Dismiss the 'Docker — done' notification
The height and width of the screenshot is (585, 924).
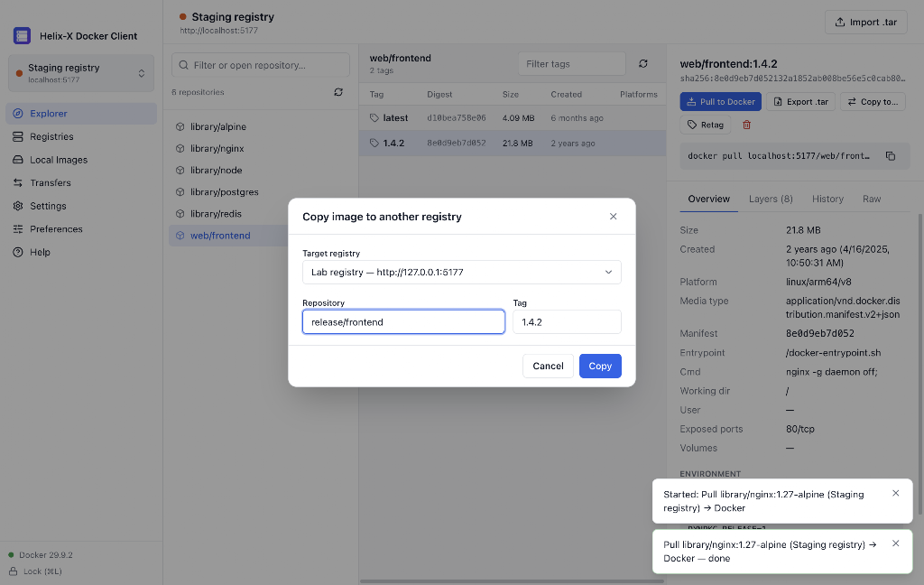tap(896, 543)
